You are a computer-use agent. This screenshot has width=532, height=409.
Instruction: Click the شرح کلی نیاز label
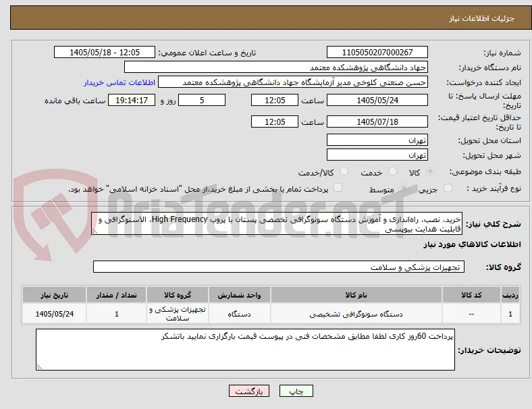point(494,224)
